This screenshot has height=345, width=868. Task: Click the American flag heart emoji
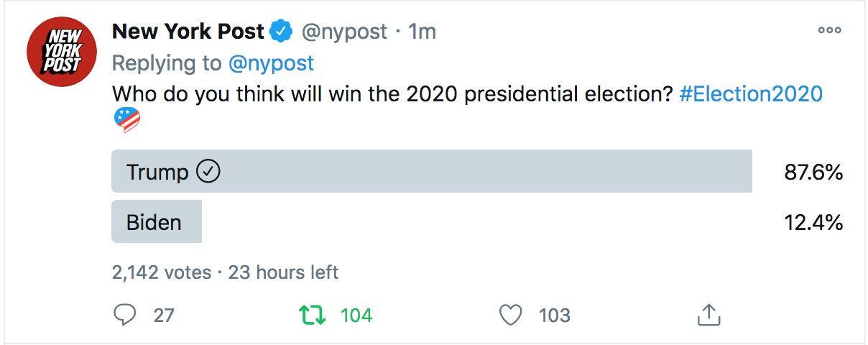[x=127, y=120]
